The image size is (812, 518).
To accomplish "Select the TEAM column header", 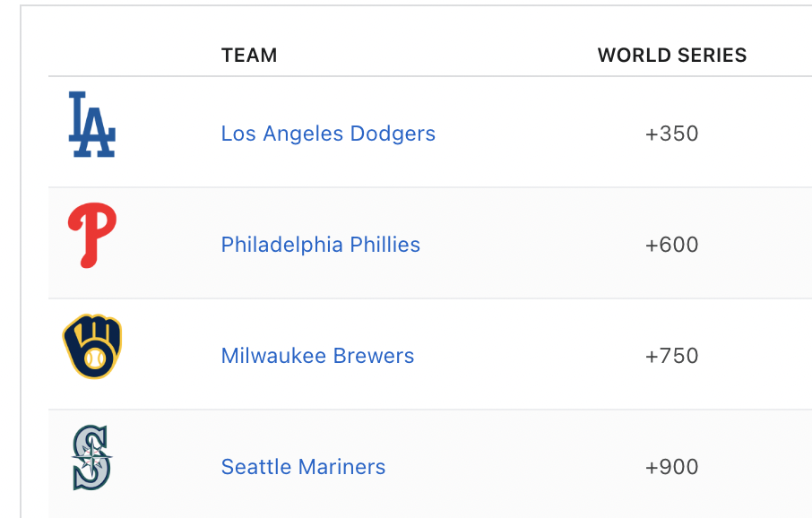I will click(249, 55).
